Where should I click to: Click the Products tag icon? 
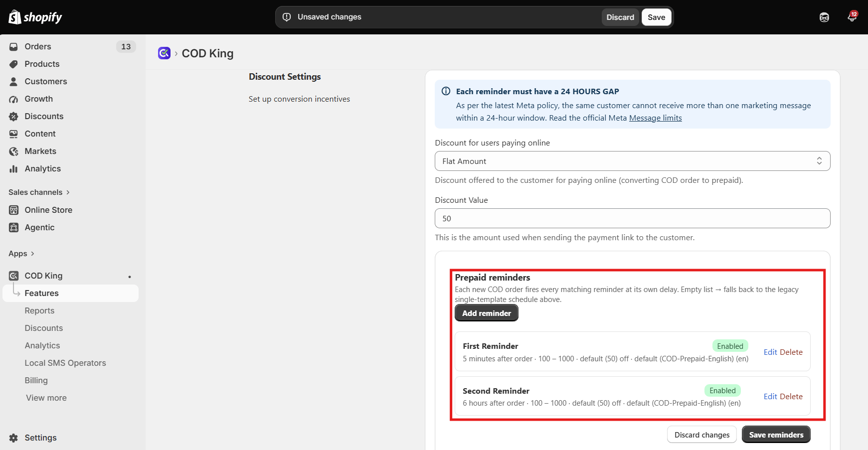pyautogui.click(x=13, y=64)
